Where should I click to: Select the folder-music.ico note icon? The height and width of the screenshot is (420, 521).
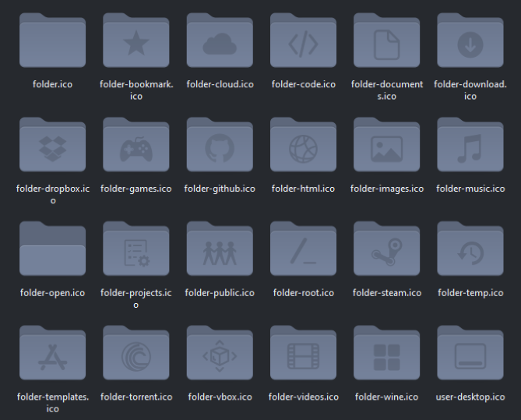point(470,147)
